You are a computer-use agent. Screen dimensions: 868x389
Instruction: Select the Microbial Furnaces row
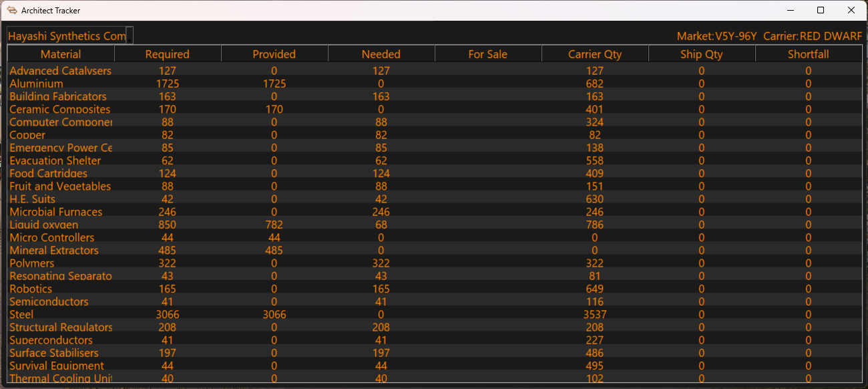click(x=435, y=212)
